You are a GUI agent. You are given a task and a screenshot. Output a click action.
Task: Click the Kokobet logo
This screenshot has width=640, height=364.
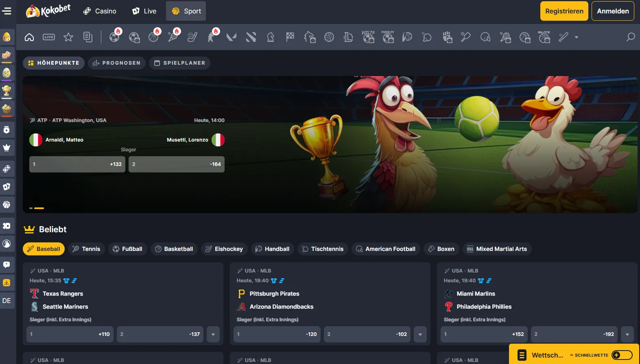coord(48,11)
